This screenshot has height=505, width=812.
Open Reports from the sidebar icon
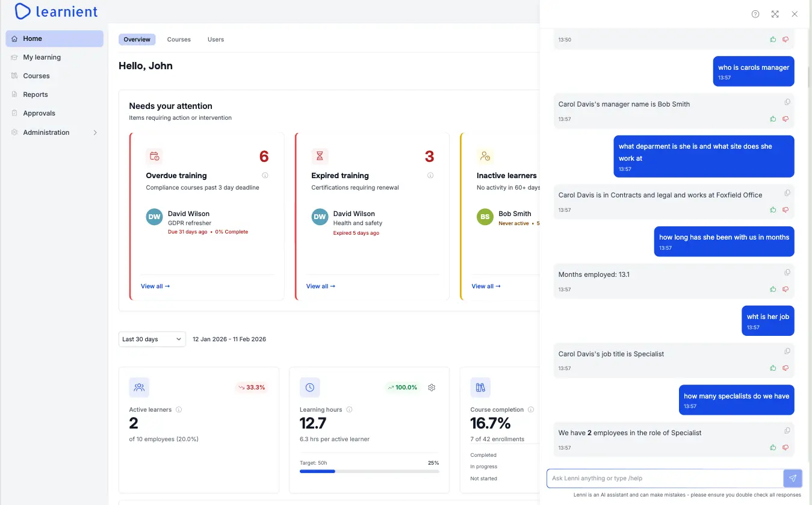13,94
